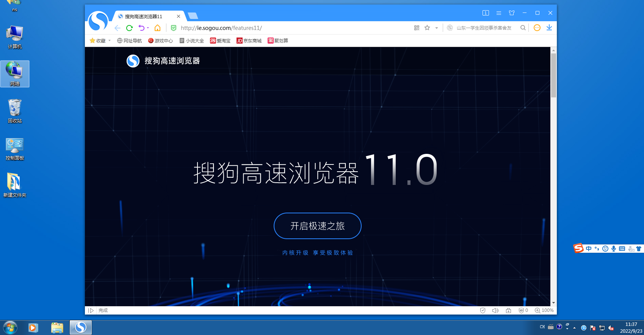Screen dimensions: 644x335
Task: Show hidden tray icons arrow
Action: [574, 328]
